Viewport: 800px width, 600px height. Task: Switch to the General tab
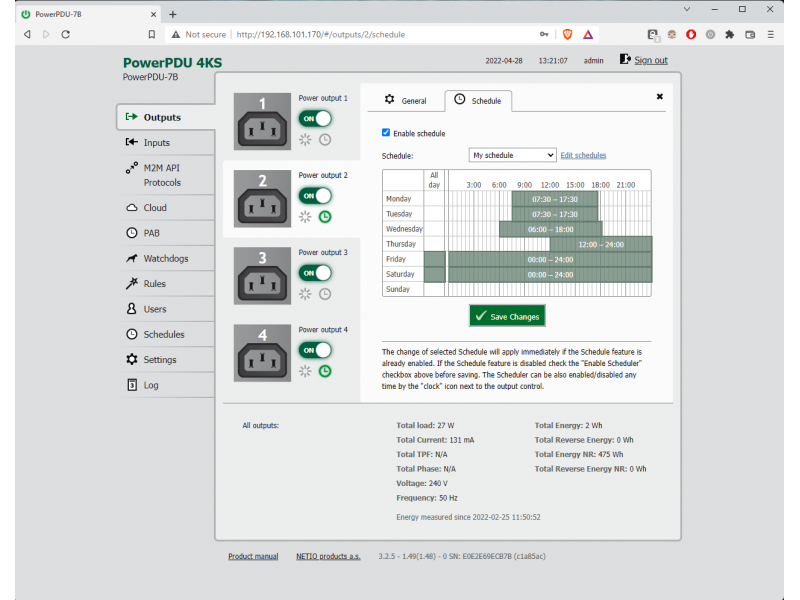[x=406, y=101]
